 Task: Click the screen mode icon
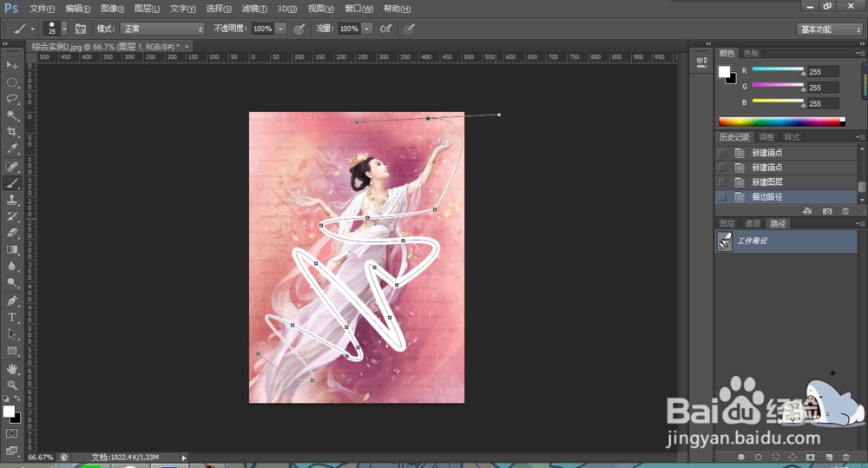click(x=11, y=451)
